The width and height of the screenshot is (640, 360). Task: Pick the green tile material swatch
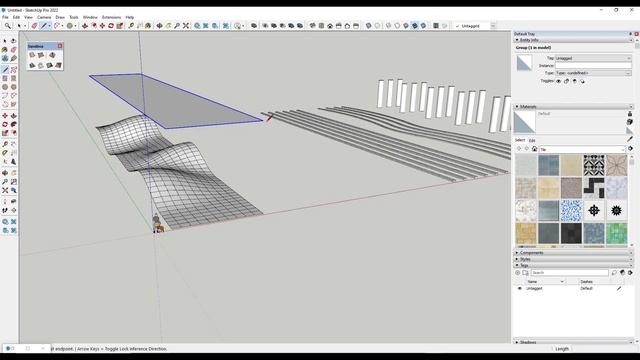(x=616, y=233)
